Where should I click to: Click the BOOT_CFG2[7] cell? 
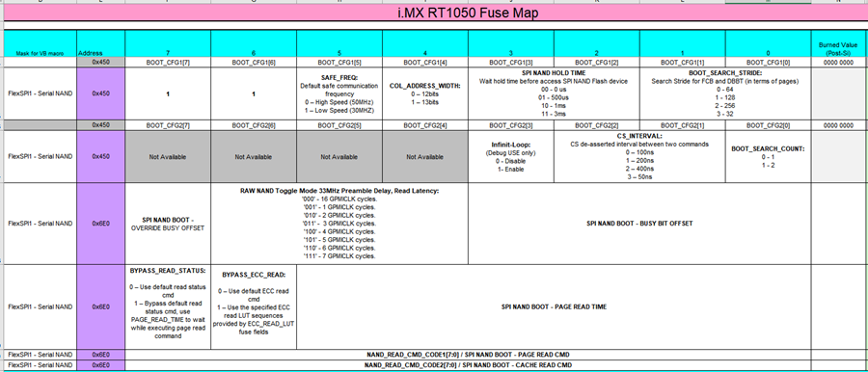(168, 125)
